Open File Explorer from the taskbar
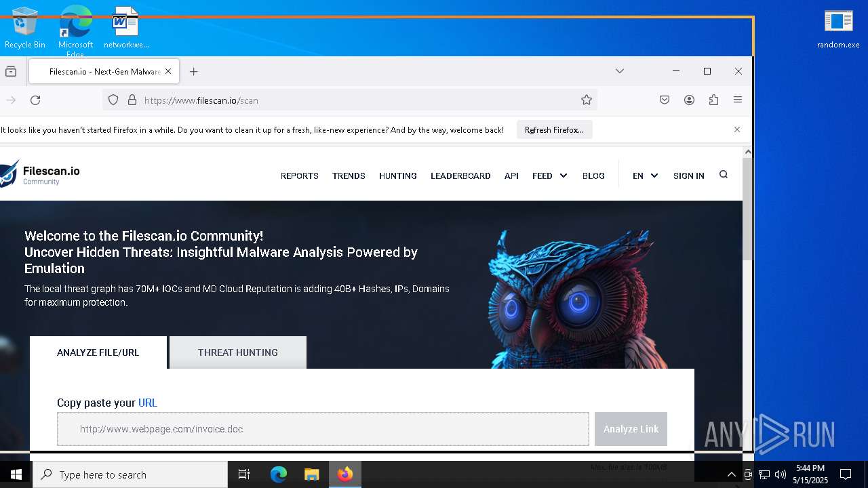 311,474
